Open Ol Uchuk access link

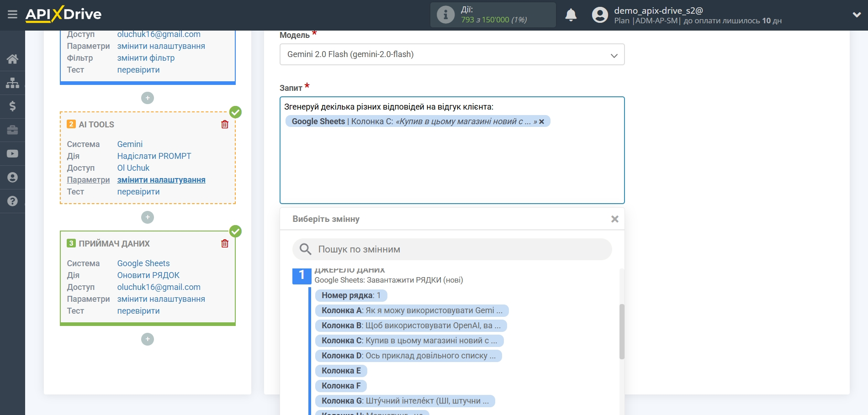tap(133, 168)
